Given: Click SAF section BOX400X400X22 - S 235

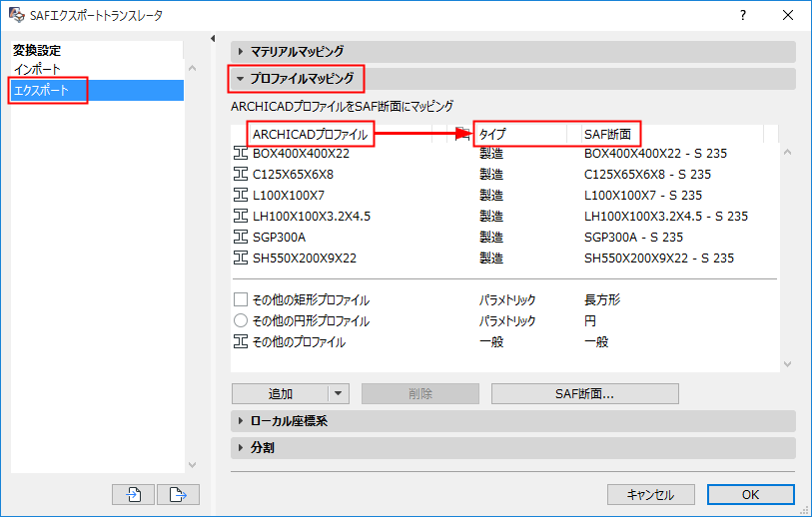Looking at the screenshot, I should (x=655, y=153).
